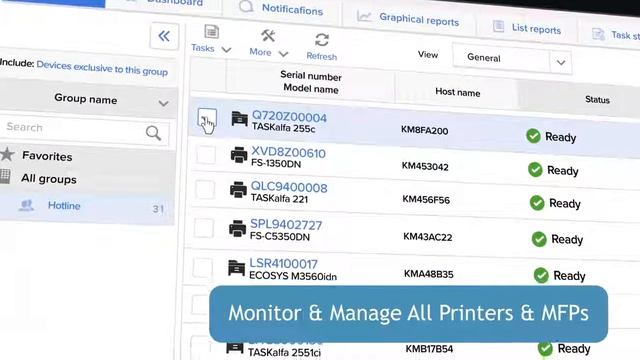Tick the checkbox for XVD8Z00610
The width and height of the screenshot is (640, 360).
(x=206, y=155)
